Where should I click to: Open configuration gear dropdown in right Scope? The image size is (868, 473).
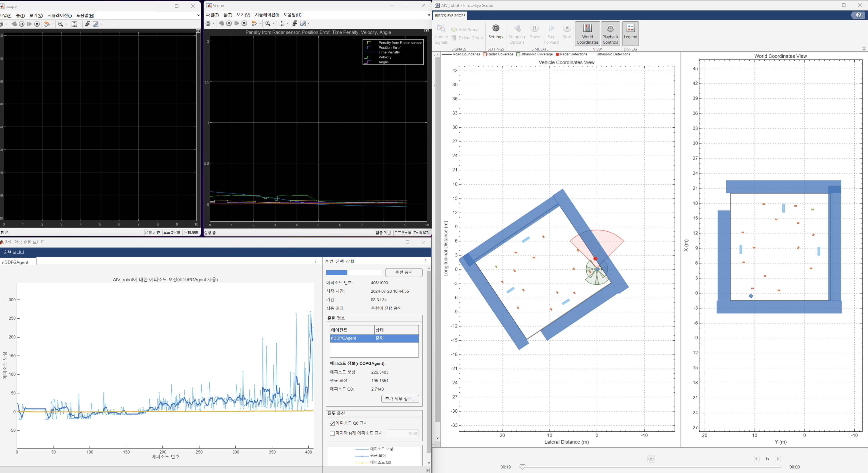tap(214, 24)
